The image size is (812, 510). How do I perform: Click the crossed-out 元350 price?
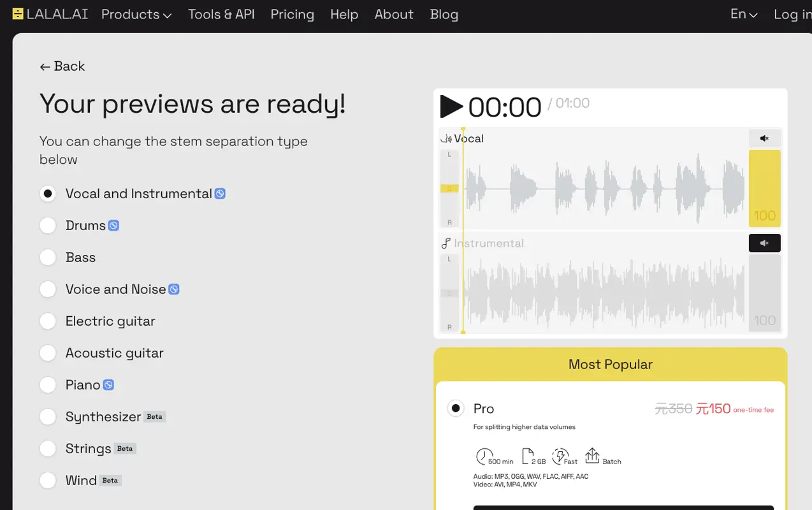coord(674,409)
